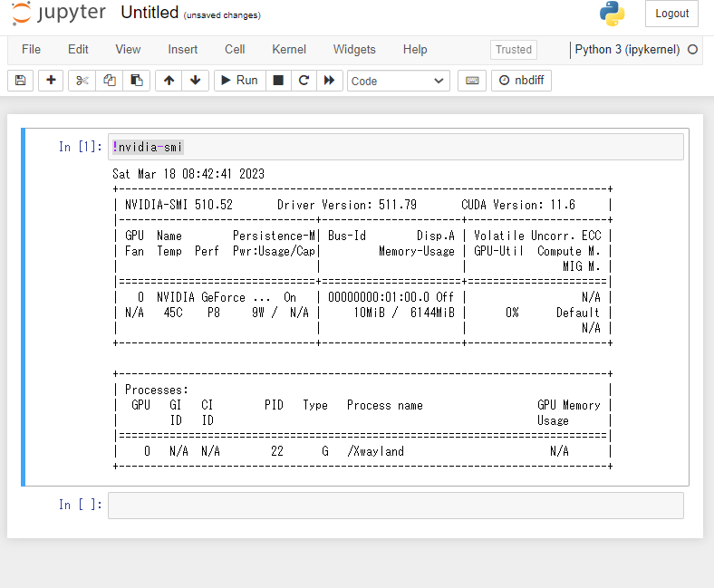Click the kernel idle indicator circle

pos(692,49)
